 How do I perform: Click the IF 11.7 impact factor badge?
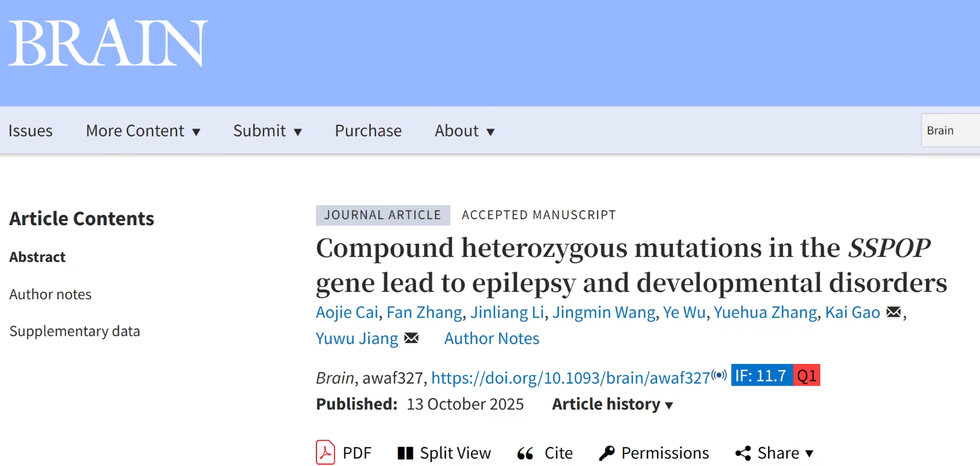pyautogui.click(x=761, y=376)
